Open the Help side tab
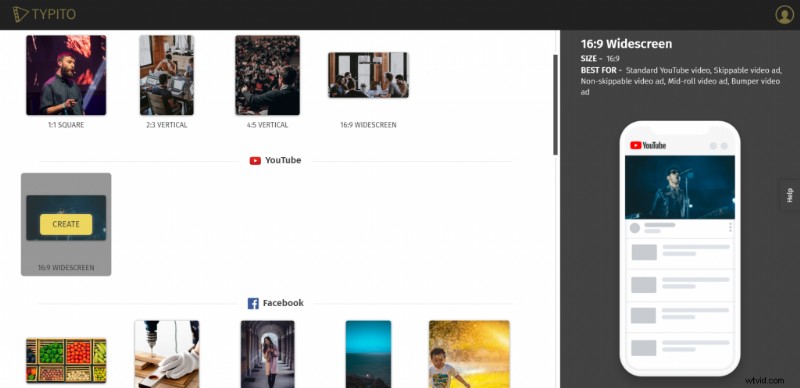 [790, 195]
